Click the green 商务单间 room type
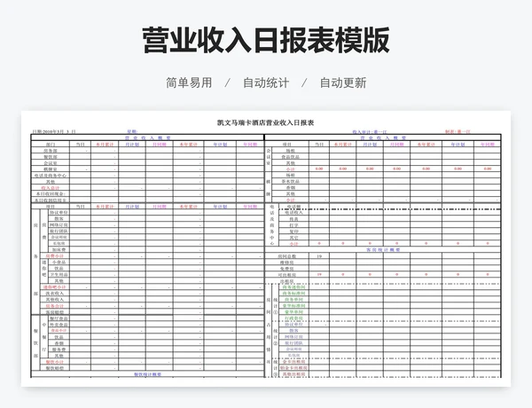532x408 pixels. [293, 300]
